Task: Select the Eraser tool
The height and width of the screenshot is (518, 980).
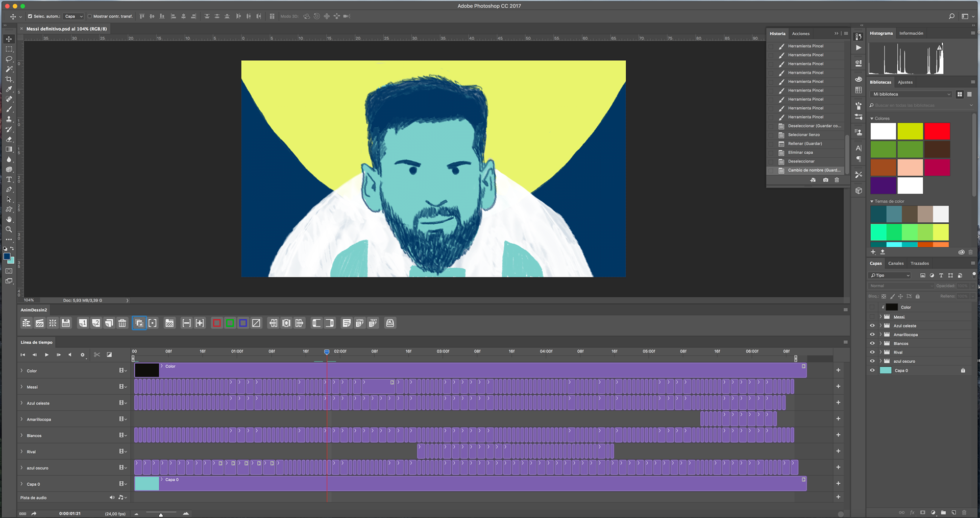Action: tap(9, 139)
